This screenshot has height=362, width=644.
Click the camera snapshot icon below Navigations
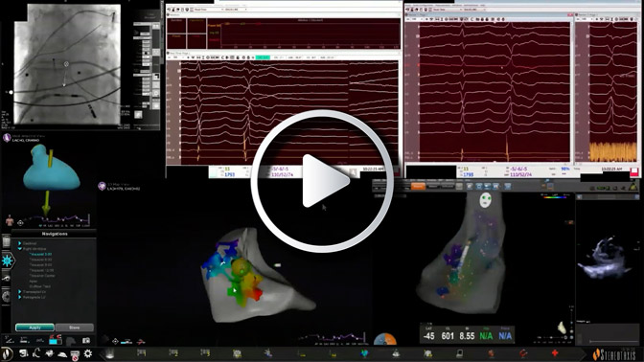(x=86, y=341)
